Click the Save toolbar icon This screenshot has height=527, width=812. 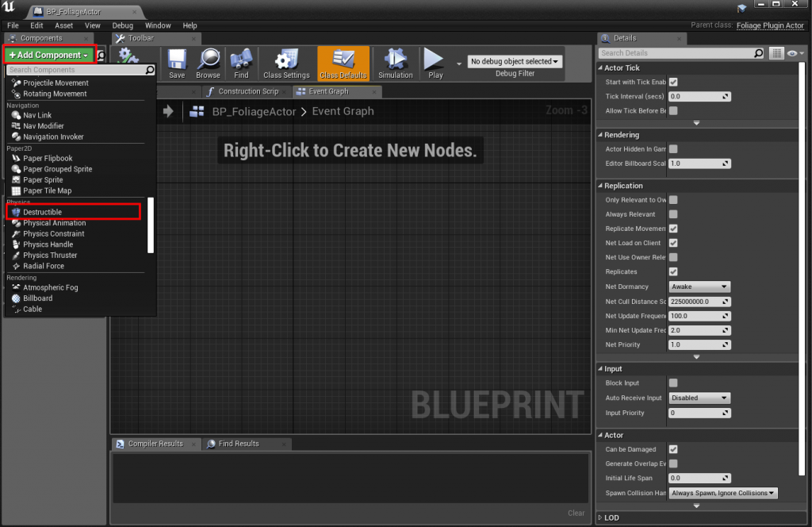pyautogui.click(x=177, y=63)
